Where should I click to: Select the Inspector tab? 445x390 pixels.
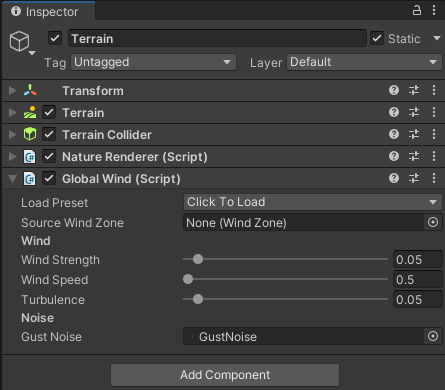(48, 11)
